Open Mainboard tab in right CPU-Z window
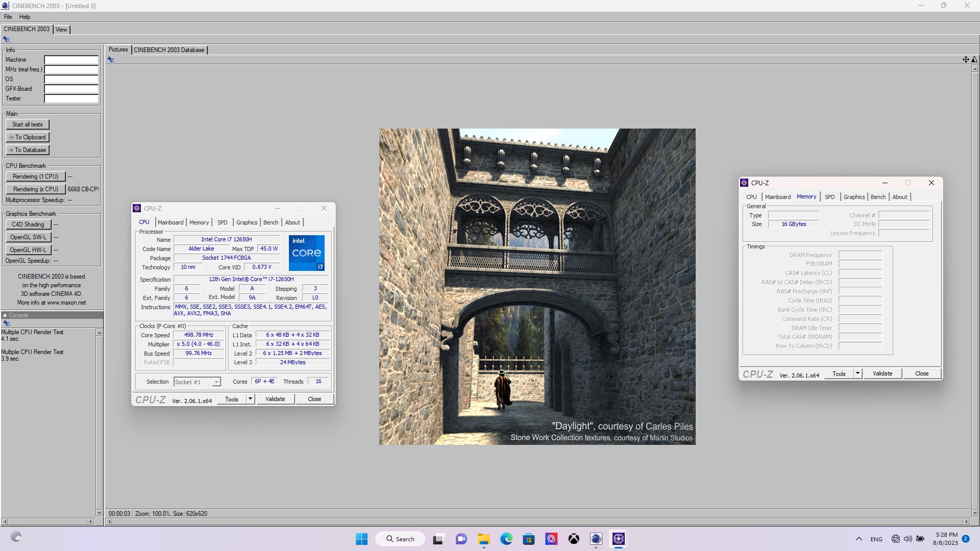Image resolution: width=980 pixels, height=551 pixels. coord(778,197)
